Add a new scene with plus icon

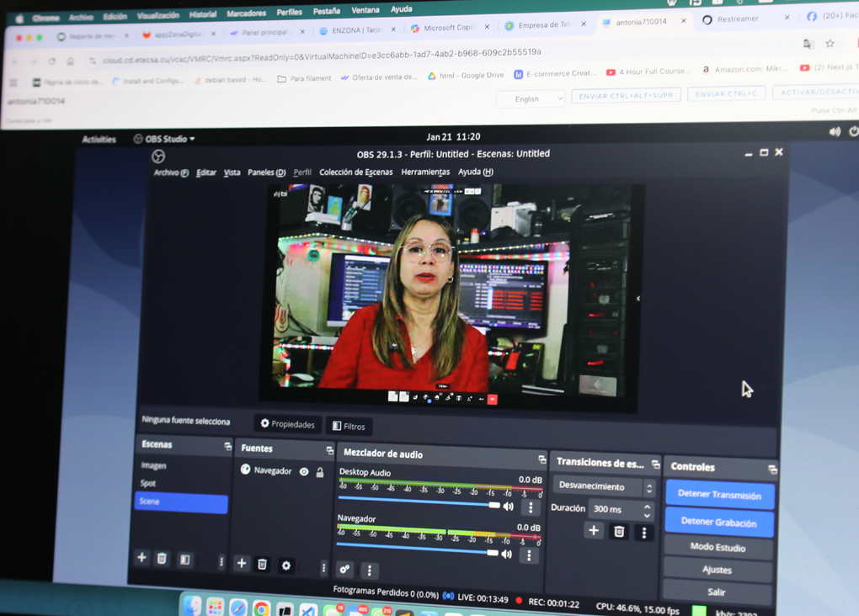[x=141, y=558]
